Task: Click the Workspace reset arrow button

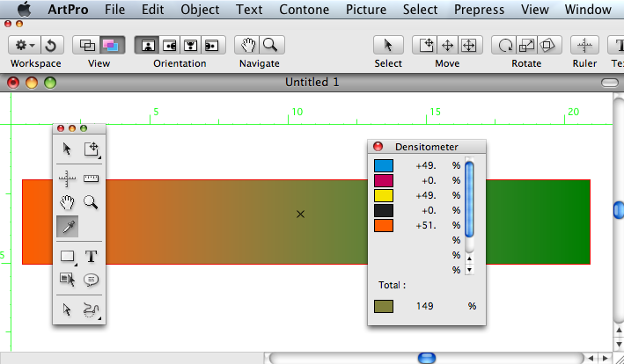Action: point(51,46)
